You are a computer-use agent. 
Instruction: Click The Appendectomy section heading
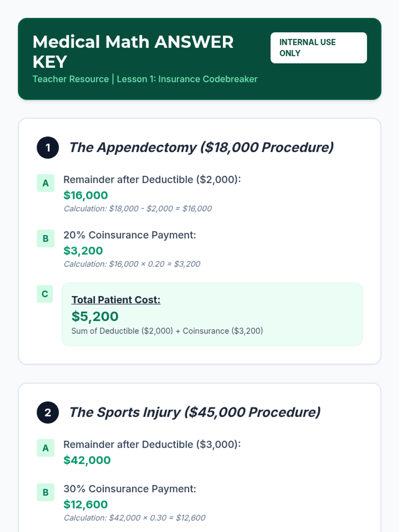pyautogui.click(x=201, y=148)
